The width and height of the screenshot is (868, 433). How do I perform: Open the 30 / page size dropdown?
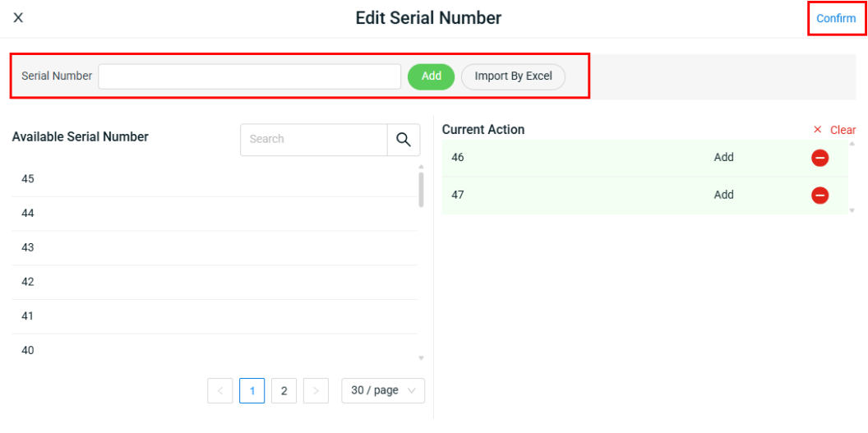[383, 391]
